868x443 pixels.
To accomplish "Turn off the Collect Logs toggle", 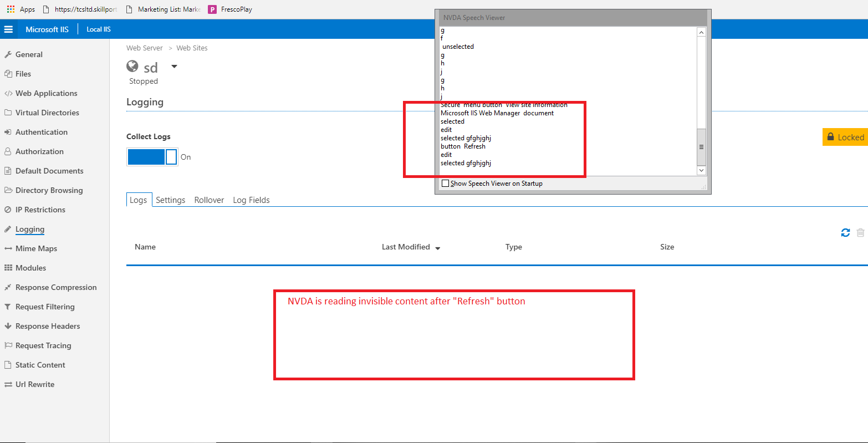I will [152, 157].
